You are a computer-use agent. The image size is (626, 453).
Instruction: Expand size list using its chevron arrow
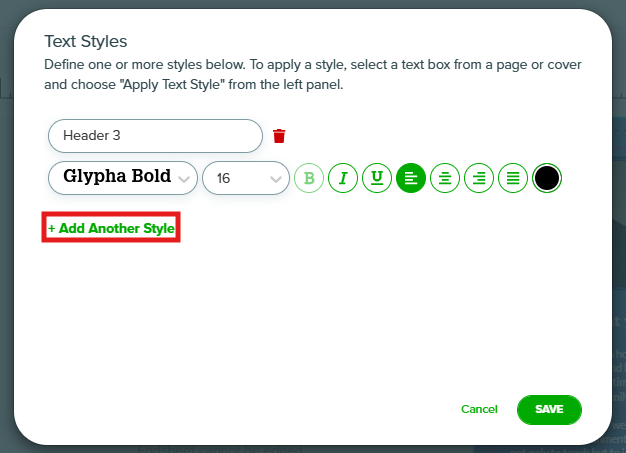click(x=276, y=179)
